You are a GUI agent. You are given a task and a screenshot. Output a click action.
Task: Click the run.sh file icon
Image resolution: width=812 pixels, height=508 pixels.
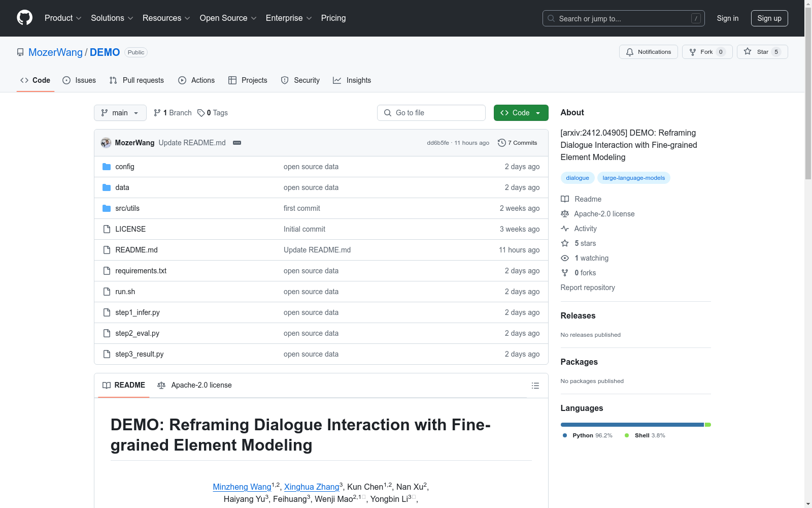107,292
